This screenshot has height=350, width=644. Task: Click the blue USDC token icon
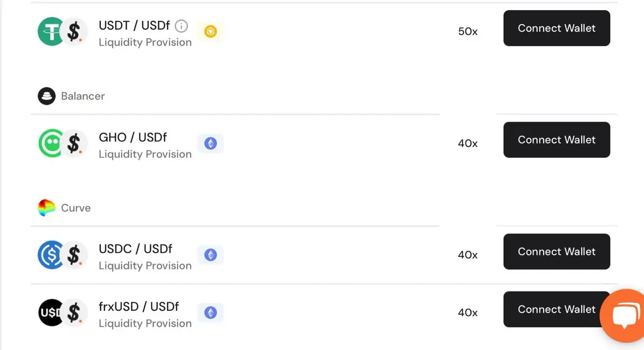click(x=51, y=255)
